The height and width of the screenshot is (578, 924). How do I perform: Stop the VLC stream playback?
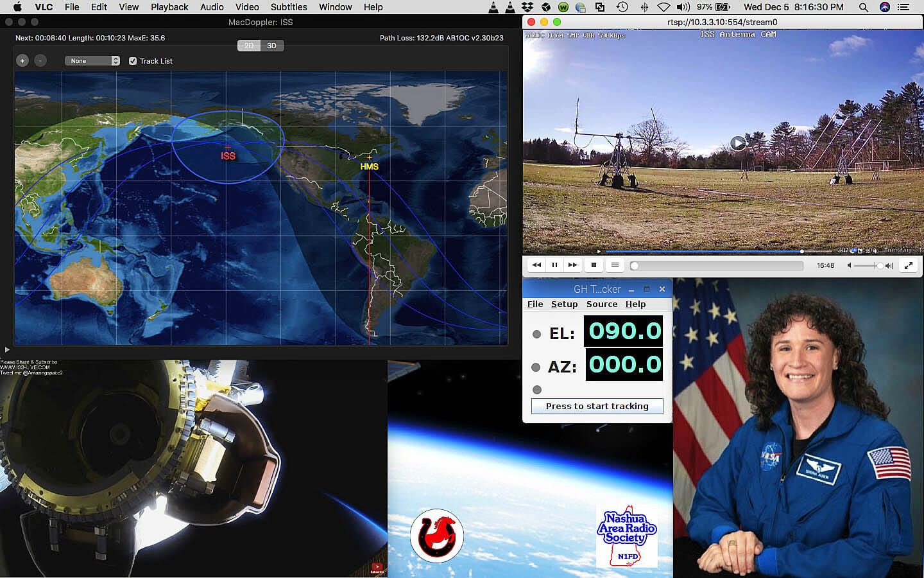594,265
